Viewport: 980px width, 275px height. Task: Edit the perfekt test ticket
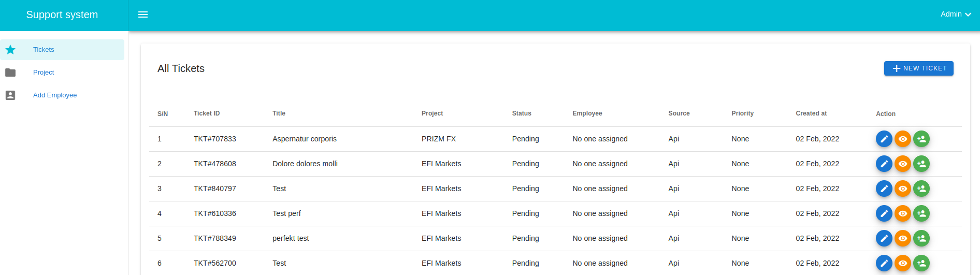pyautogui.click(x=884, y=238)
